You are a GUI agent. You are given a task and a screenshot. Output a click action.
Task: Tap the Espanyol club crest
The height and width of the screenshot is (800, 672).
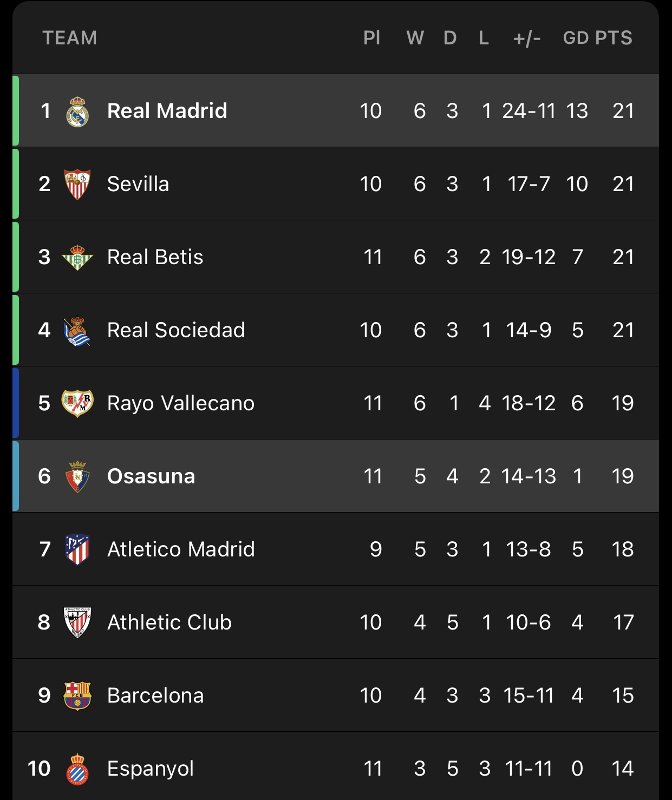click(77, 769)
